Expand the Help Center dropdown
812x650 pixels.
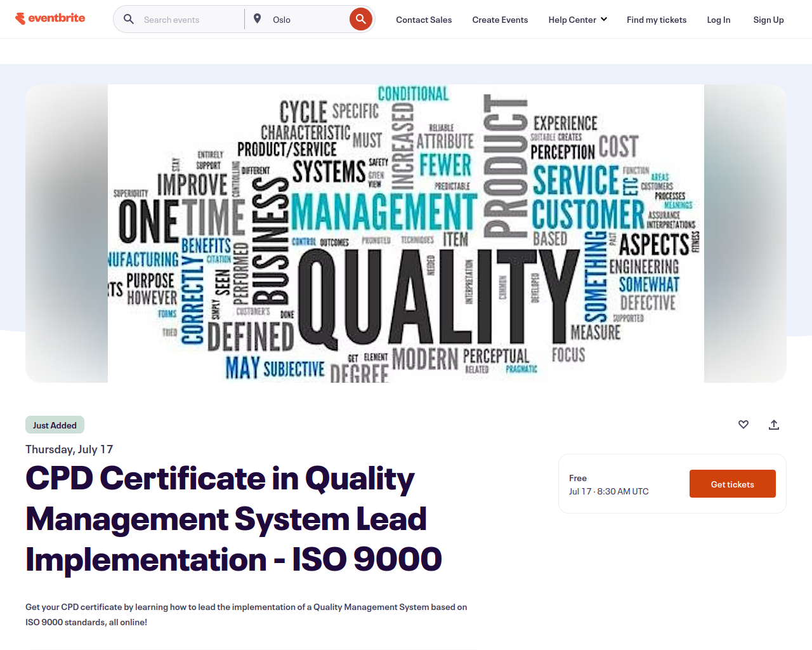pos(578,20)
